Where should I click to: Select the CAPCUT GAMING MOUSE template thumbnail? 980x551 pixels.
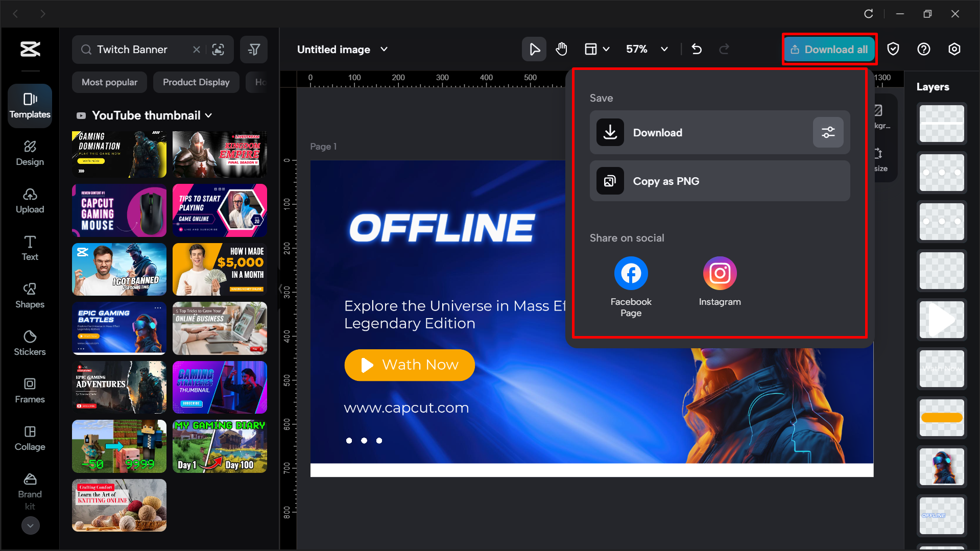pos(118,210)
